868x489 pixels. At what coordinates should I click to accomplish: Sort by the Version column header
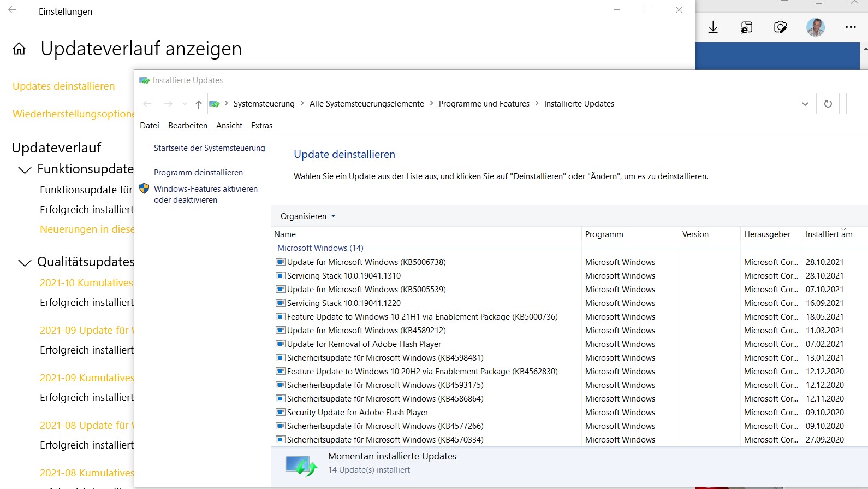(x=709, y=234)
